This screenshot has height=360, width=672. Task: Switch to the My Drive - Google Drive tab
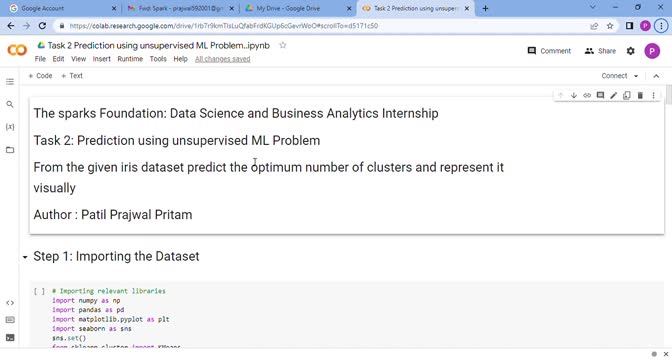[296, 8]
